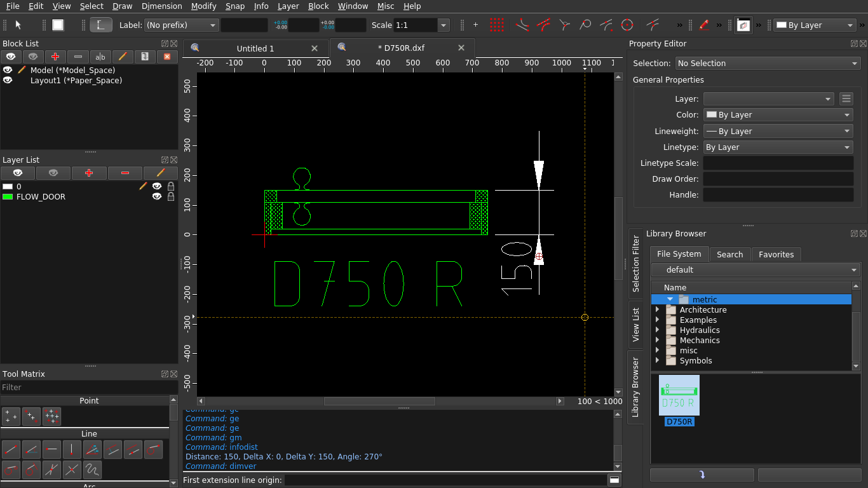Toggle lock on layer 0
868x488 pixels.
tap(171, 186)
